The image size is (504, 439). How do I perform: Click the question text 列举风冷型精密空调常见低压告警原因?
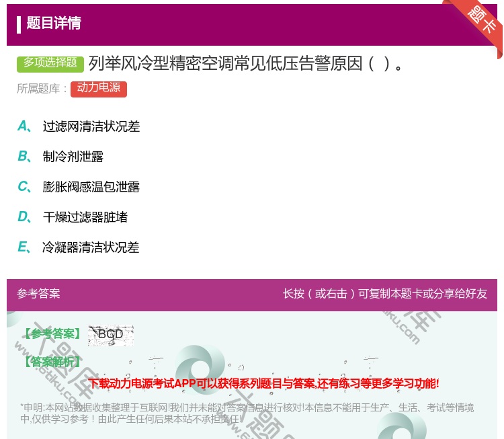(x=245, y=63)
